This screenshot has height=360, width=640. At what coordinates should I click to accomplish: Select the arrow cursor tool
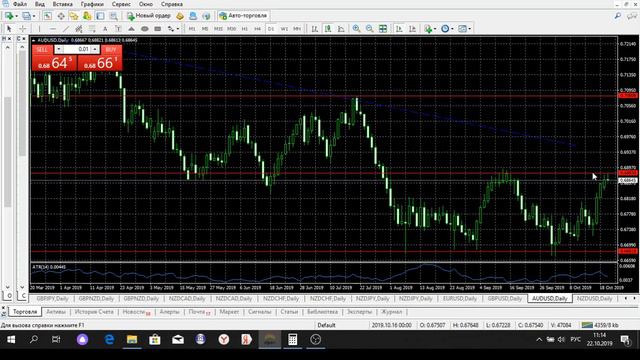pyautogui.click(x=9, y=29)
